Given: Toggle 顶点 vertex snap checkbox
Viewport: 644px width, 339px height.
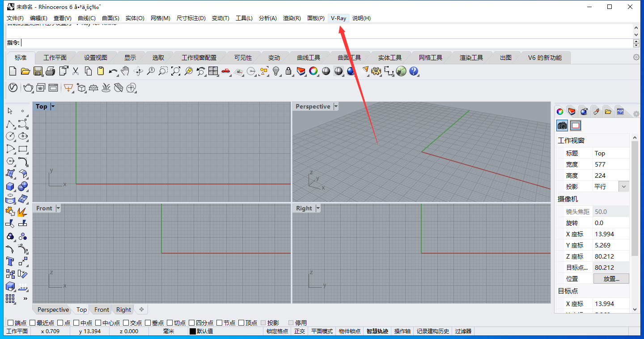Looking at the screenshot, I should (241, 322).
